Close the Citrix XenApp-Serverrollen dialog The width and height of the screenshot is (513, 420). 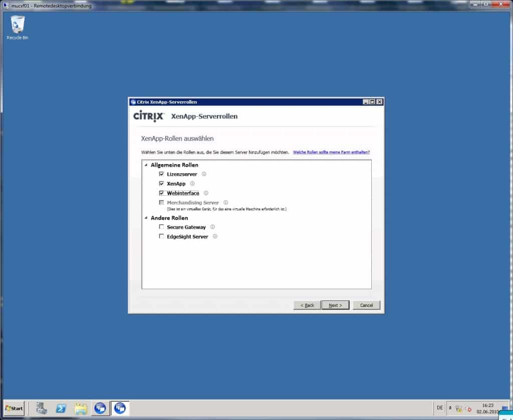click(x=379, y=102)
